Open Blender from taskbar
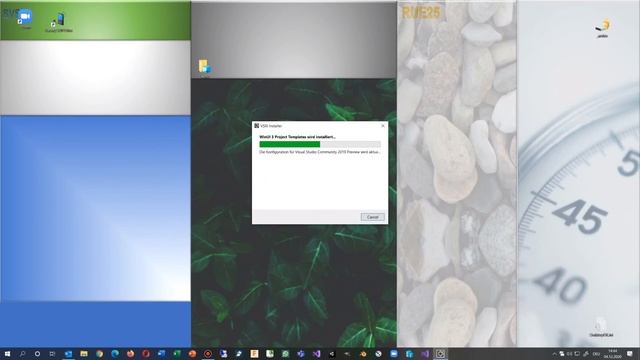Image resolution: width=640 pixels, height=360 pixels. click(x=363, y=354)
